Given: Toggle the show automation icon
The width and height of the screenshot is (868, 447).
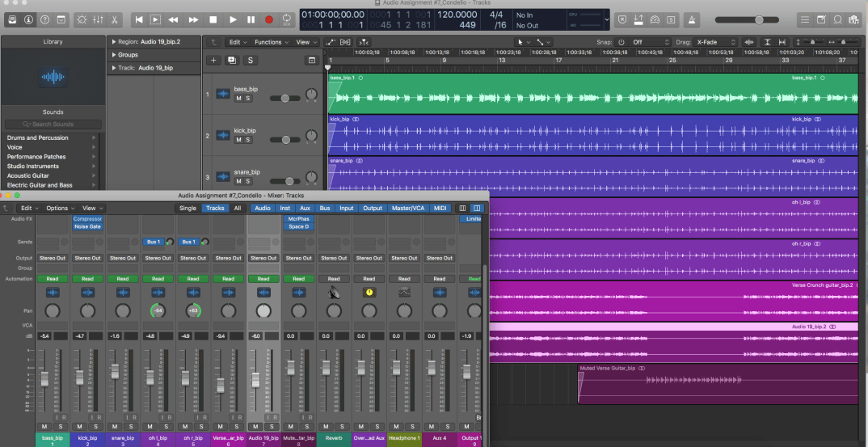Looking at the screenshot, I should 331,42.
